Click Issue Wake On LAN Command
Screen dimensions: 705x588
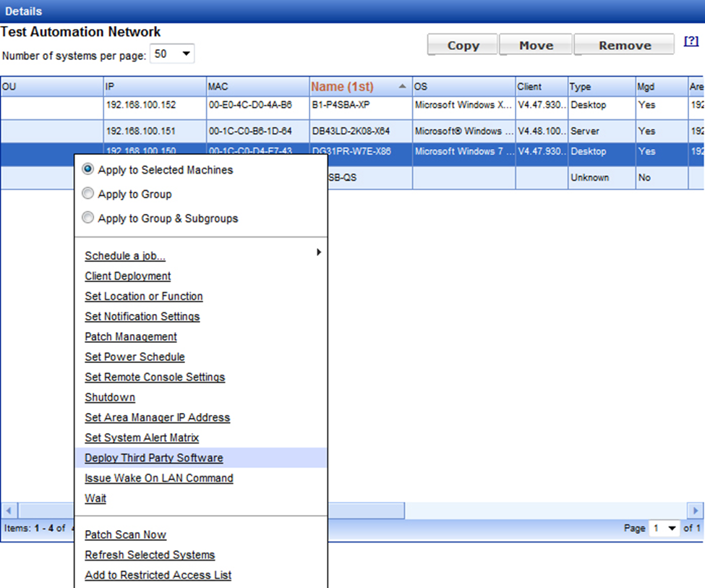point(159,478)
